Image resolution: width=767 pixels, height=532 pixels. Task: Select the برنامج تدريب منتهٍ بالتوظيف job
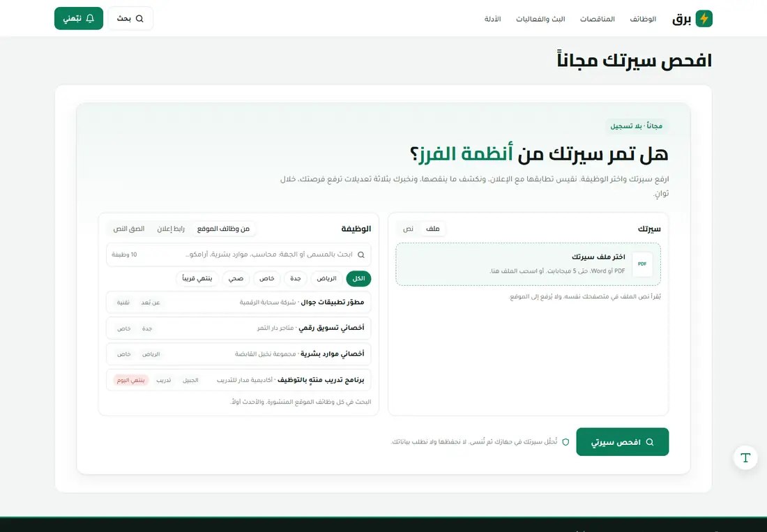point(238,380)
